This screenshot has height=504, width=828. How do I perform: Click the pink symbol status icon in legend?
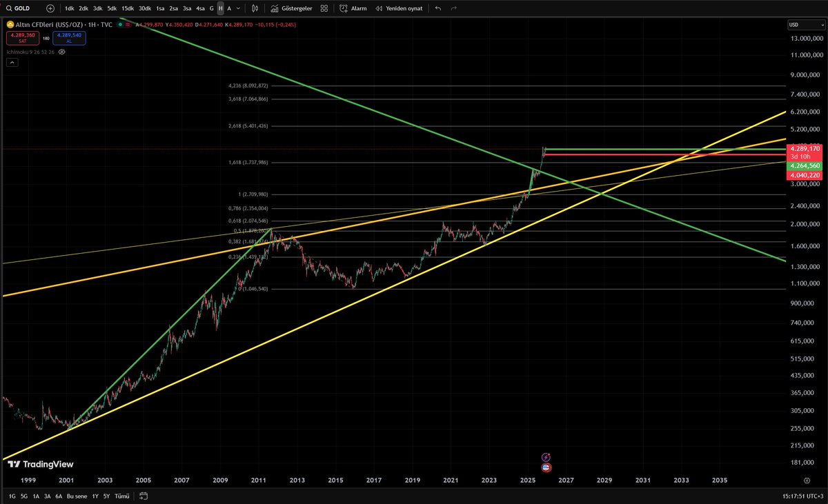tap(128, 24)
